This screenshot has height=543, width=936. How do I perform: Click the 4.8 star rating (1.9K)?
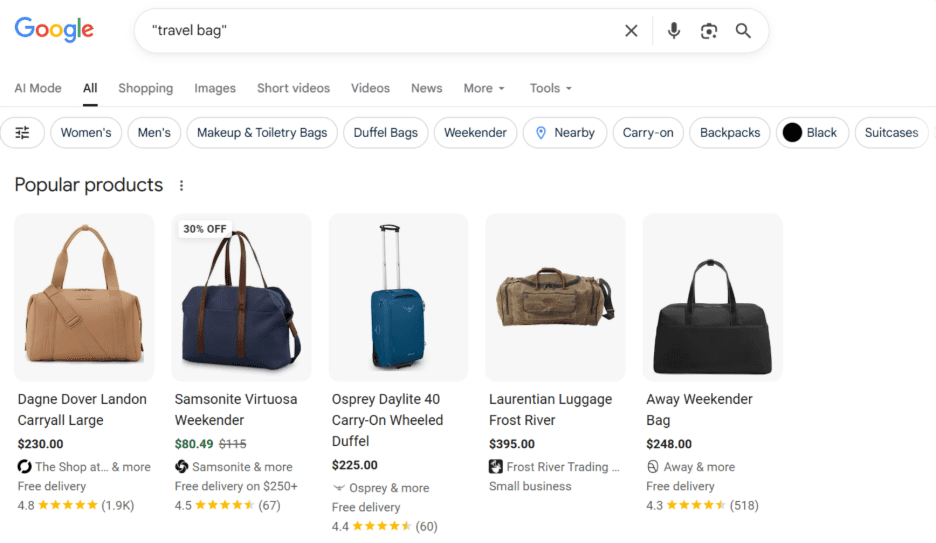click(76, 505)
